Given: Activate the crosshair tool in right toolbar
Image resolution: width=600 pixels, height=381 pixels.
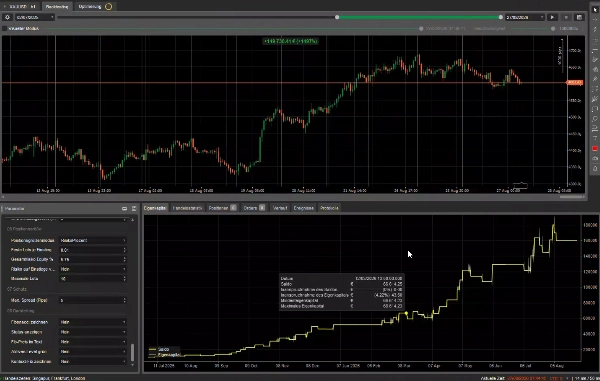Looking at the screenshot, I should click(595, 20).
